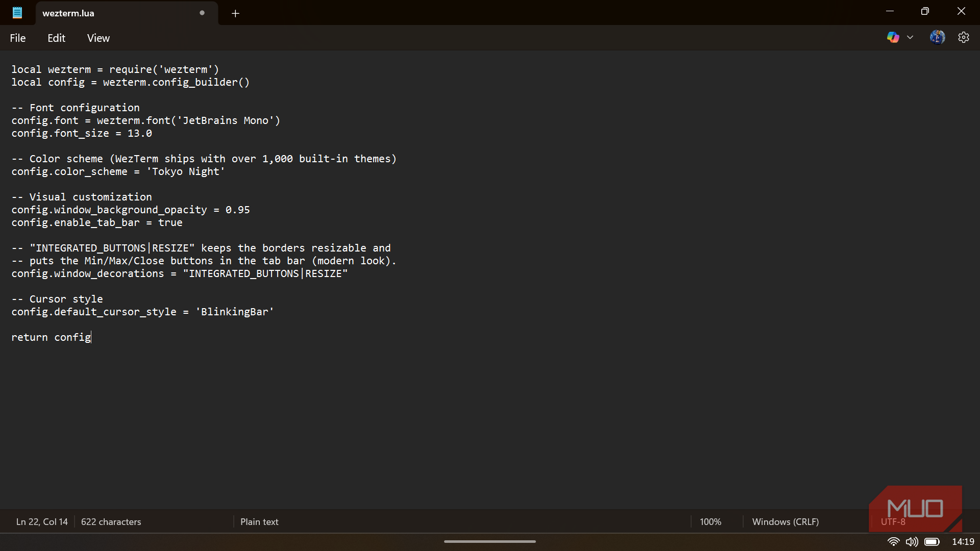Click the 'BlinkingBar' cursor style value
The image size is (980, 551).
(x=235, y=312)
